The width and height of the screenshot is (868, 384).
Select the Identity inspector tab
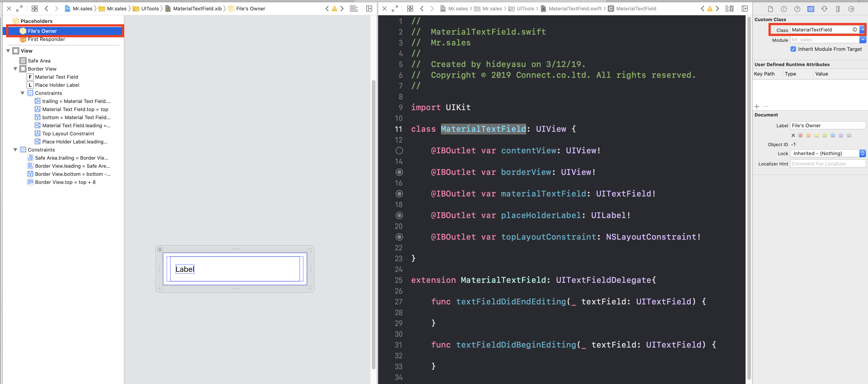tap(811, 9)
